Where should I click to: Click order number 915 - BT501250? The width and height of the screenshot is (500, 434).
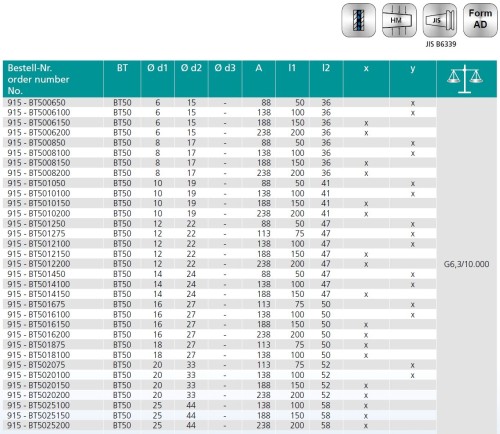36,224
